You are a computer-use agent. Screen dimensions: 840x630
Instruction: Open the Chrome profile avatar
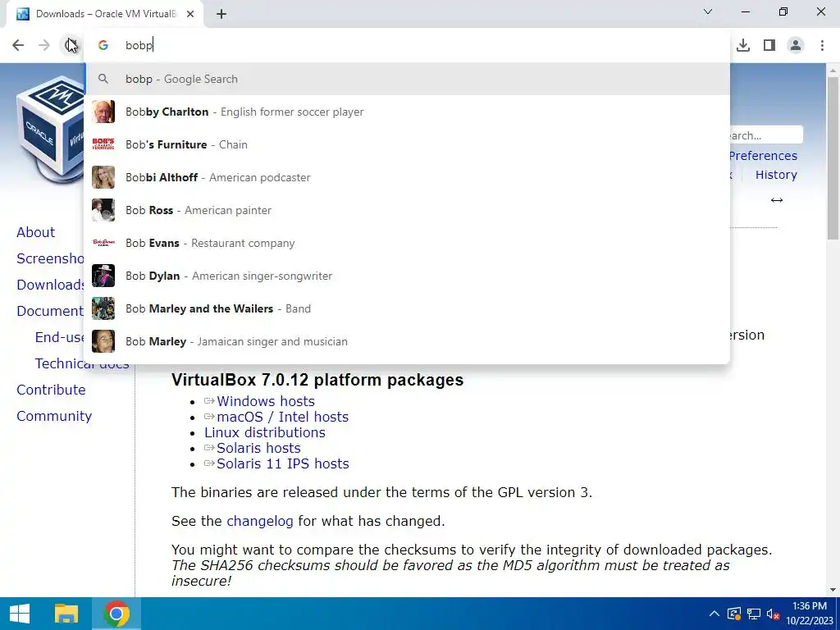796,46
